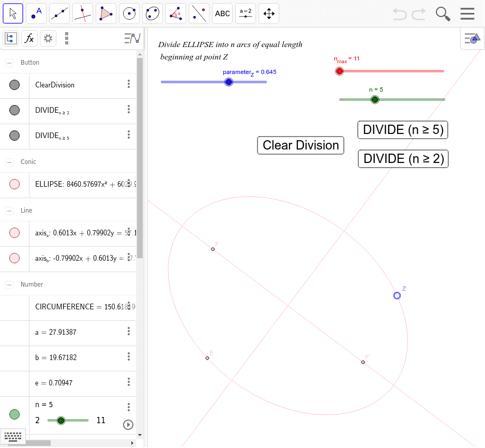
Task: Open the Algebra sort/style options icon
Action: [x=132, y=38]
